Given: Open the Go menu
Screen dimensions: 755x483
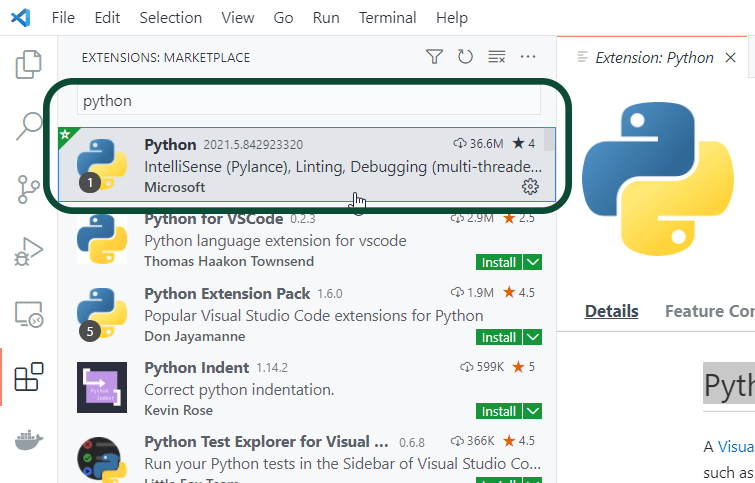Looking at the screenshot, I should click(283, 18).
